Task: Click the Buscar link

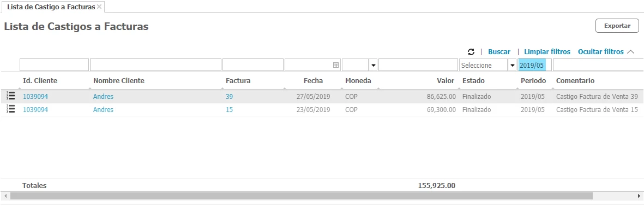Action: point(499,52)
